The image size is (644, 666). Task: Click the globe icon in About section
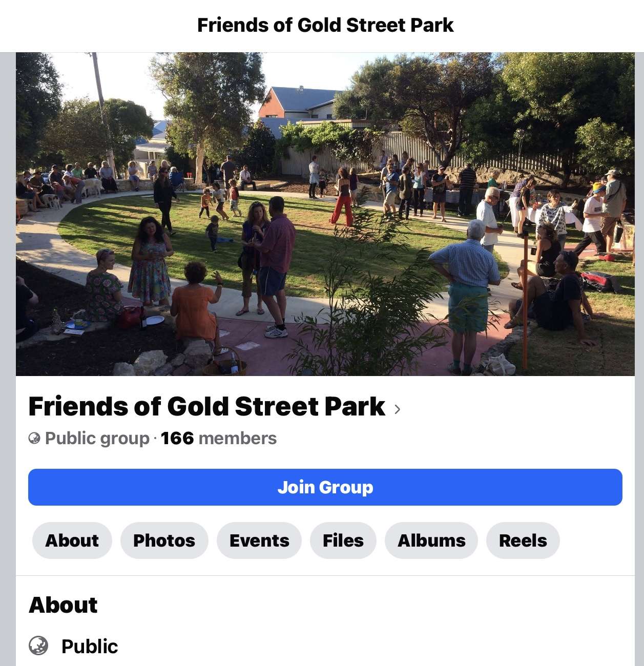[x=38, y=646]
